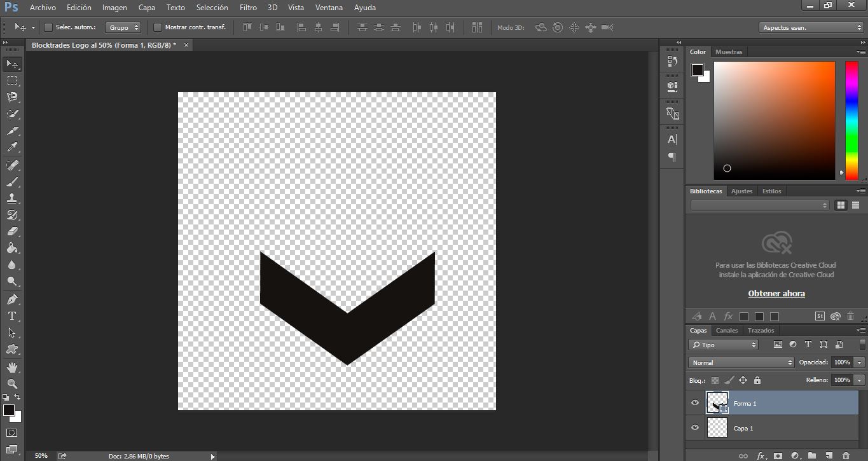Viewport: 868px width, 461px height.
Task: Select the Lasso tool
Action: (x=12, y=97)
